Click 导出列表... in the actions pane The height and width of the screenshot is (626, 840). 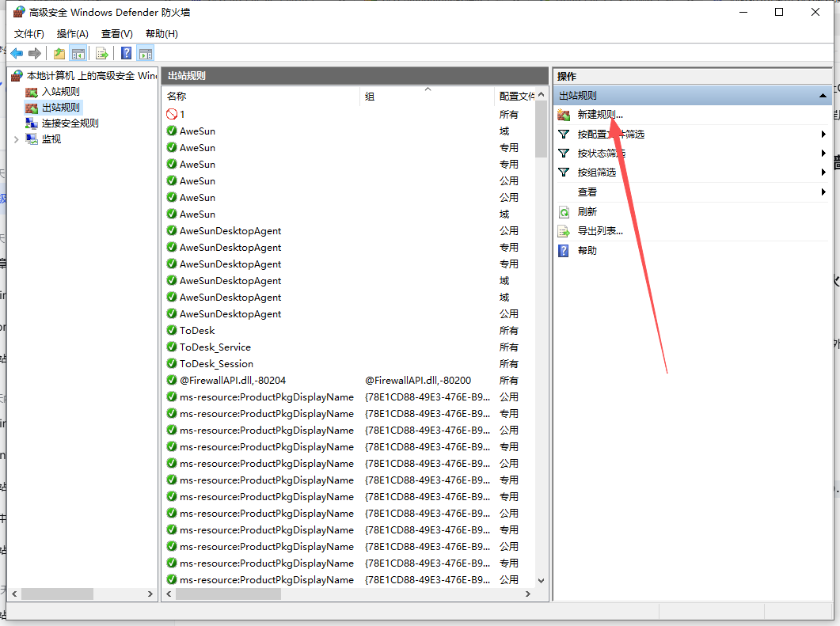pyautogui.click(x=600, y=231)
